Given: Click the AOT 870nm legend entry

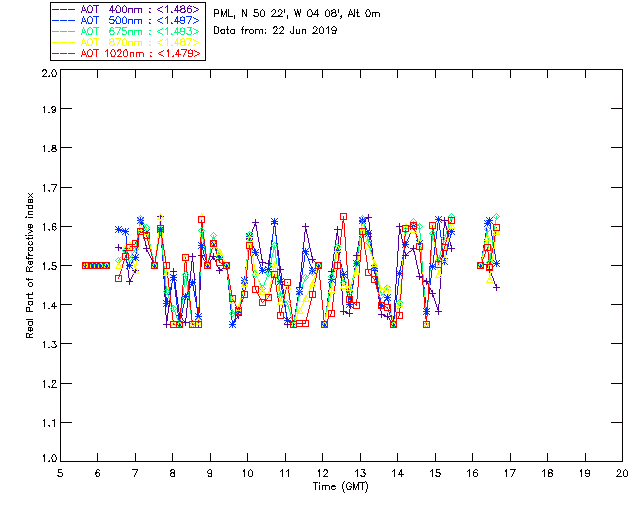Looking at the screenshot, I should 127,42.
